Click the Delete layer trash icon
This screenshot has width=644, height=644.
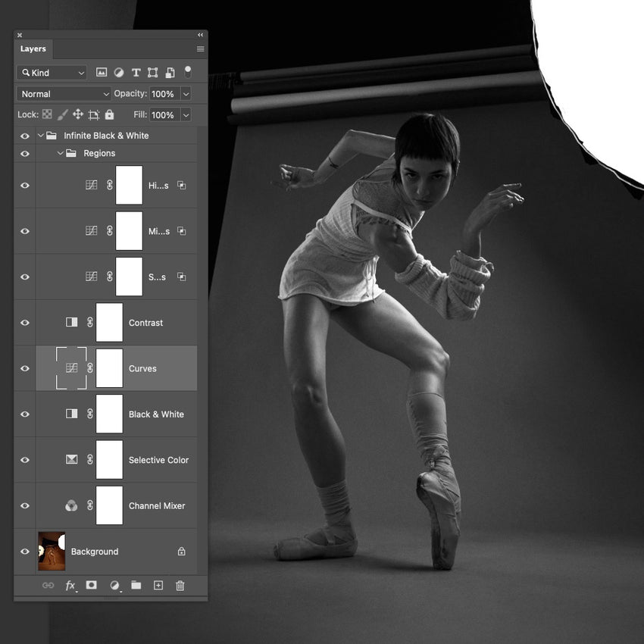point(180,586)
